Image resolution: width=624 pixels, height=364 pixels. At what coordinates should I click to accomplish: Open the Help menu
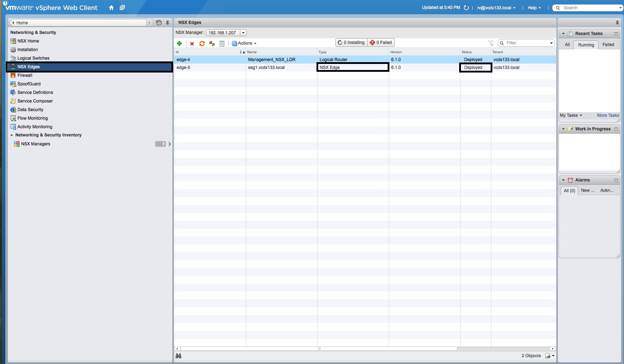click(x=534, y=8)
